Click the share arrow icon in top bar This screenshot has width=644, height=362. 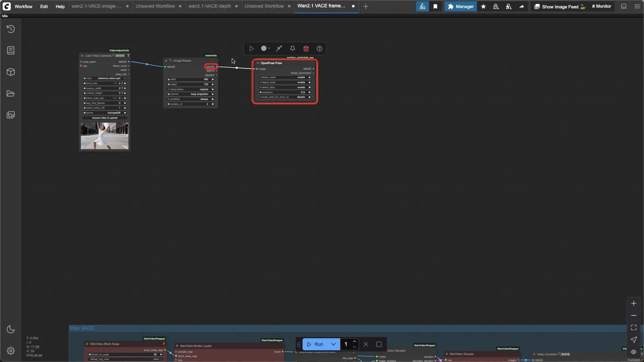tap(522, 6)
